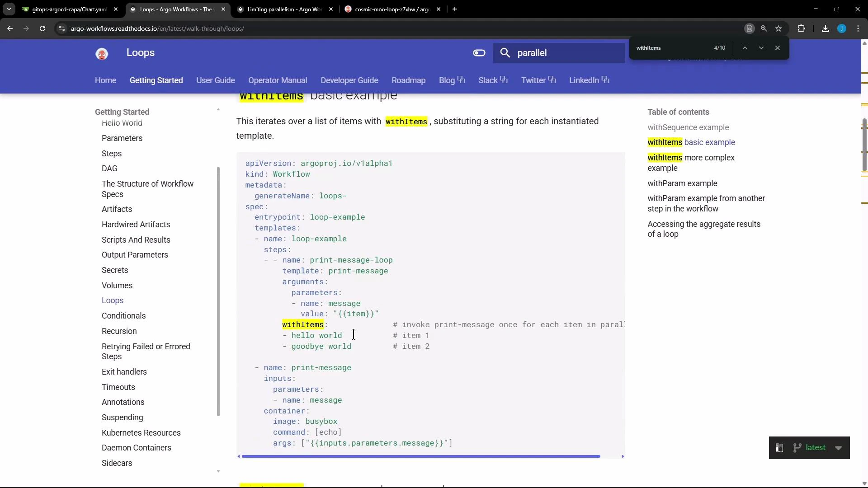868x488 pixels.
Task: Open the Twitter external link
Action: (x=538, y=80)
